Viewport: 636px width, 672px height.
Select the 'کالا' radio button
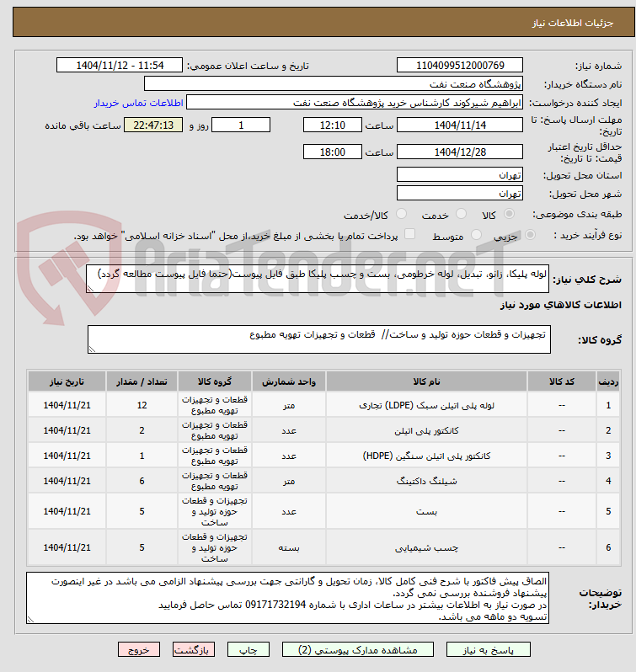[509, 213]
